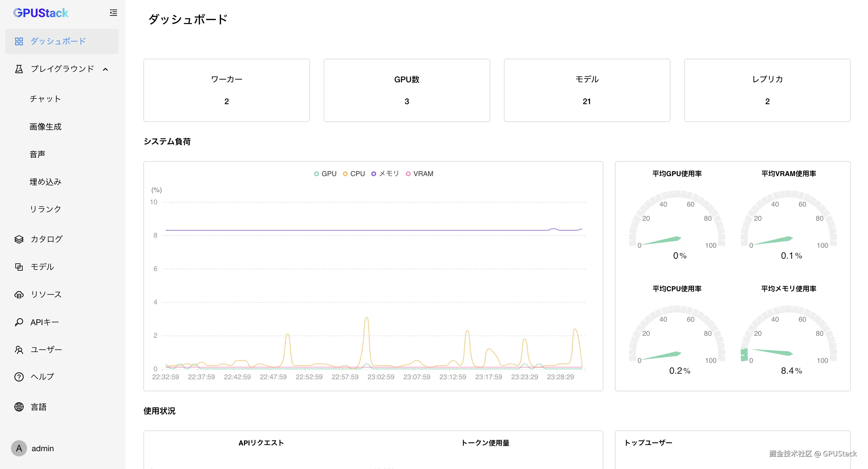Toggle CPU series in chart legend

354,174
